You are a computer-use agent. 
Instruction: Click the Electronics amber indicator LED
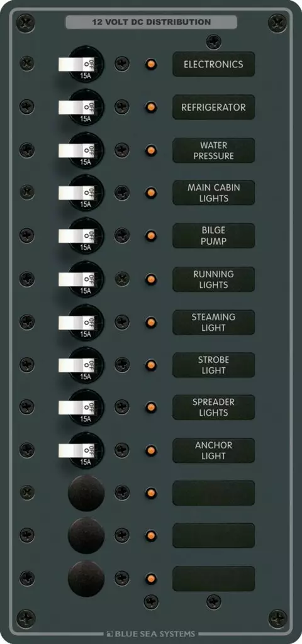(151, 64)
